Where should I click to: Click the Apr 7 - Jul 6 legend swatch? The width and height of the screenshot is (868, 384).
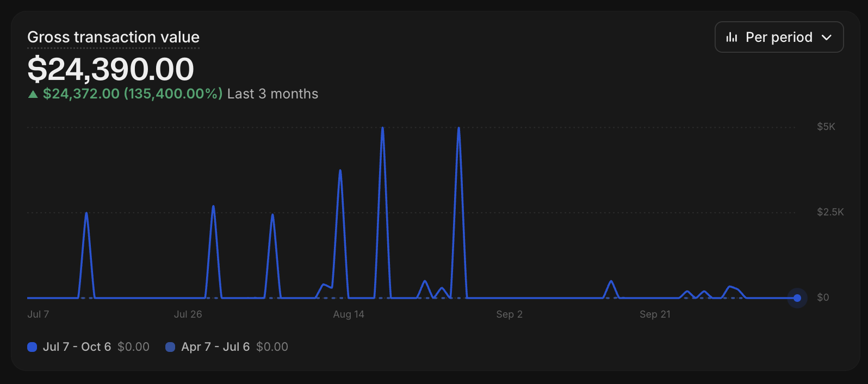tap(170, 347)
